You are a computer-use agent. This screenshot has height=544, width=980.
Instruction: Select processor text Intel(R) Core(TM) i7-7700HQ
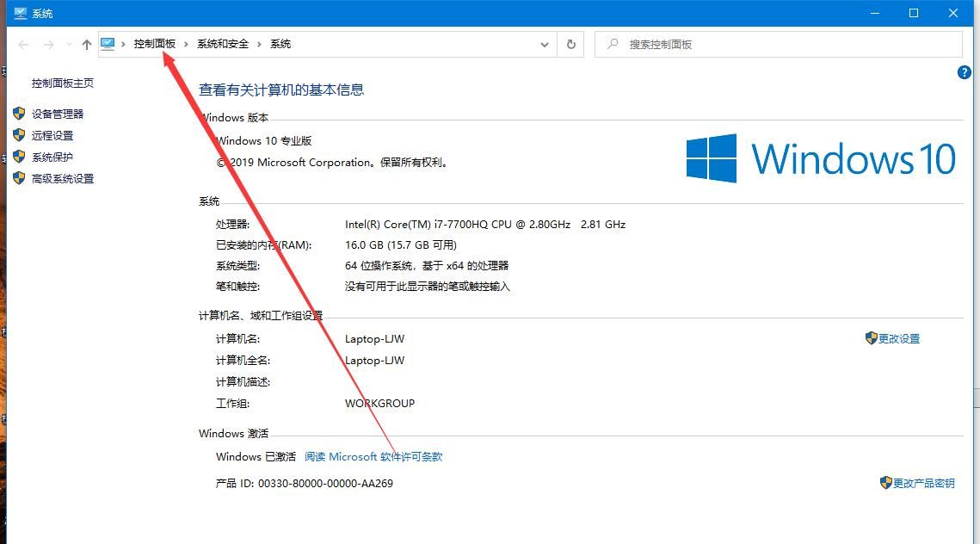tap(485, 225)
